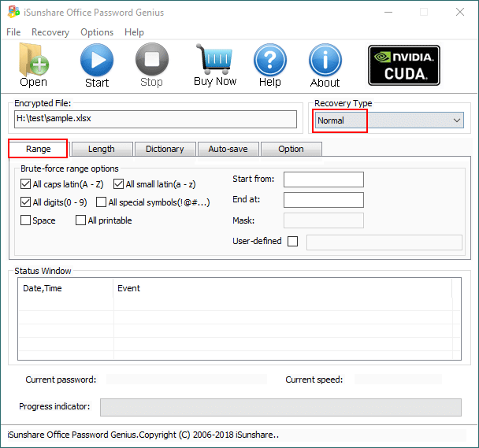479x448 pixels.
Task: Switch to the Dictionary tab
Action: tap(165, 149)
